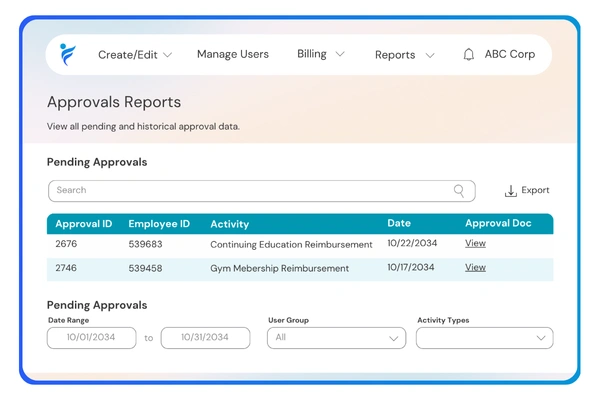This screenshot has width=600, height=400.
Task: Click the date 10/22/2034
Action: click(412, 243)
